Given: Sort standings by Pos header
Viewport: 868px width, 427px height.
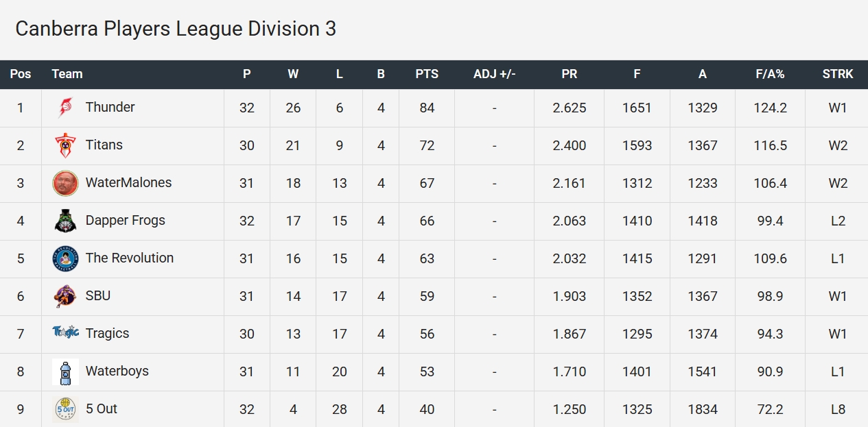Looking at the screenshot, I should (x=21, y=74).
